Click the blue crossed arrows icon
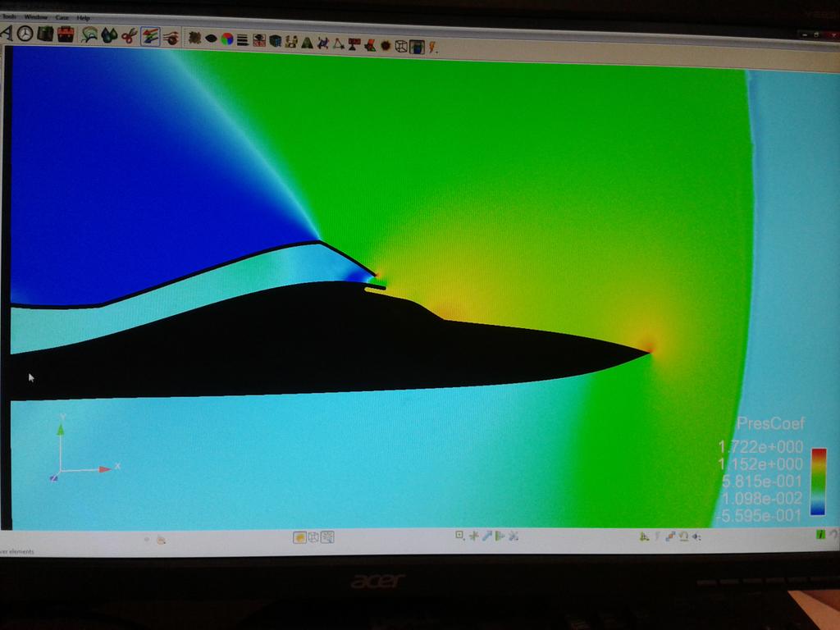This screenshot has width=840, height=630. (322, 43)
